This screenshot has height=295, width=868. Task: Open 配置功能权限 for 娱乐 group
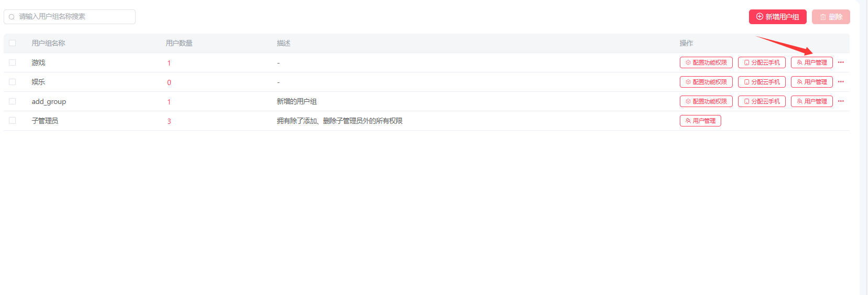point(706,82)
